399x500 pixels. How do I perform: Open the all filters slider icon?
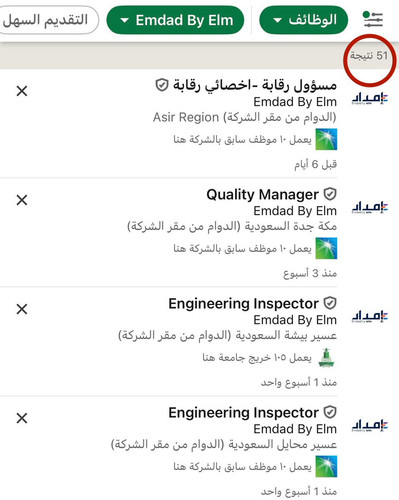[x=373, y=20]
